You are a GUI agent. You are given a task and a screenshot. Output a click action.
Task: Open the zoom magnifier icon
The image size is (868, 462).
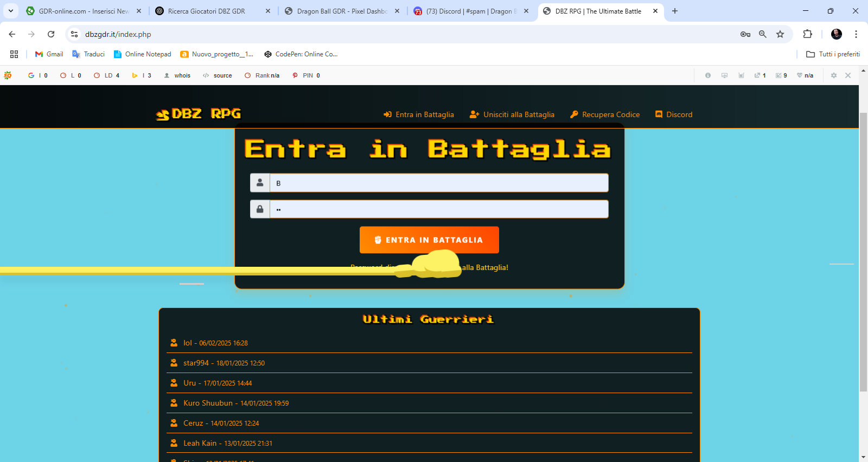tap(763, 34)
